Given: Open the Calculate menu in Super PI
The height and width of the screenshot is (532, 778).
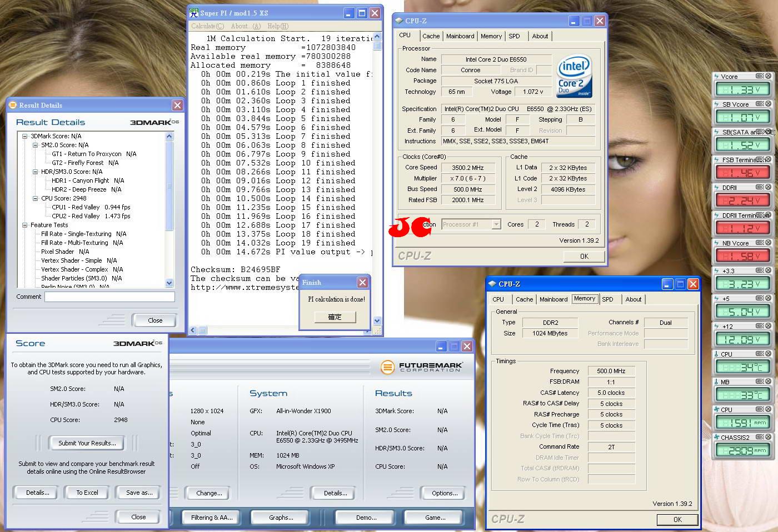Looking at the screenshot, I should click(x=207, y=26).
